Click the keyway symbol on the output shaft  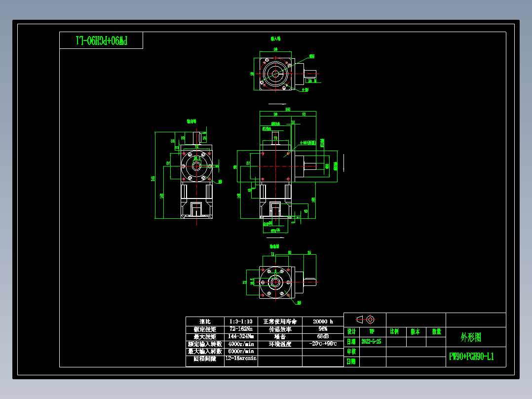click(x=309, y=279)
